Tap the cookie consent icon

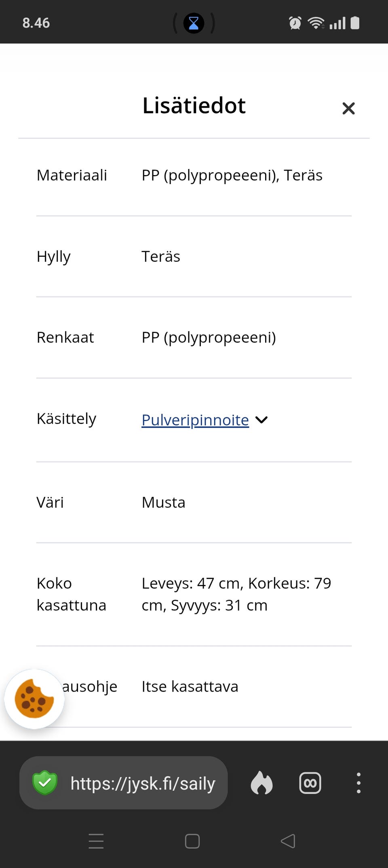(35, 698)
